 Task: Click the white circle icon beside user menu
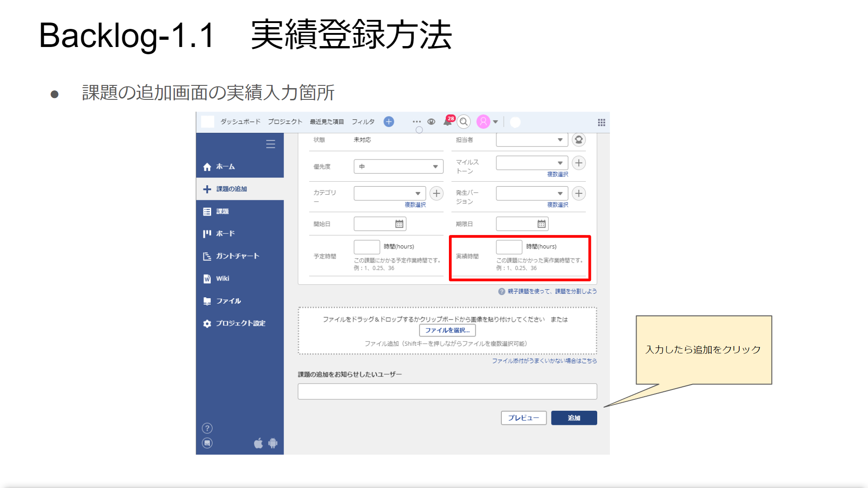coord(515,122)
